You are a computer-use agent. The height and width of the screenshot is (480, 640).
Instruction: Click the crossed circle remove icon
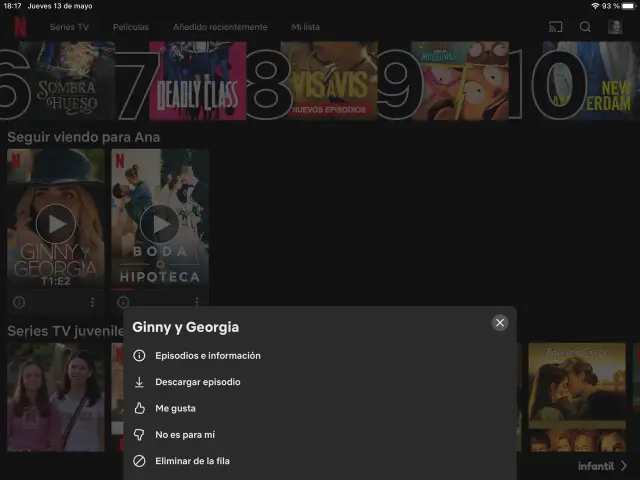click(x=139, y=461)
